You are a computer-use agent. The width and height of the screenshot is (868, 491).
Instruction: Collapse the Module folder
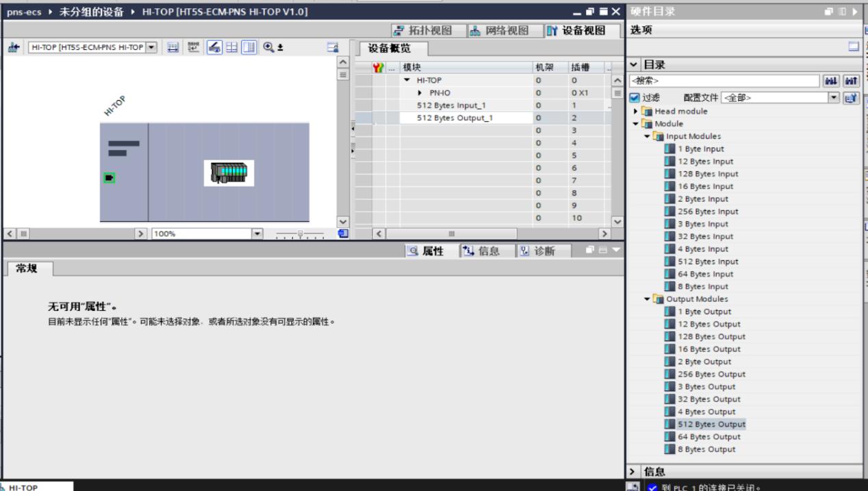click(635, 124)
